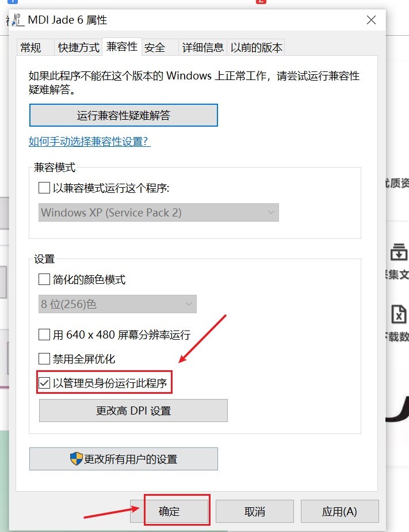Open the 以前的版本 tab
The height and width of the screenshot is (532, 409).
(256, 47)
